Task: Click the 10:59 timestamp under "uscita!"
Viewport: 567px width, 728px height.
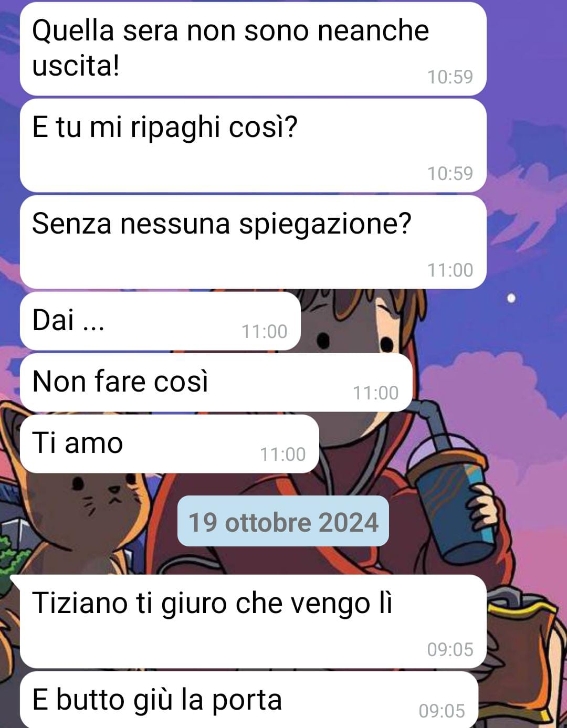Action: 450,77
